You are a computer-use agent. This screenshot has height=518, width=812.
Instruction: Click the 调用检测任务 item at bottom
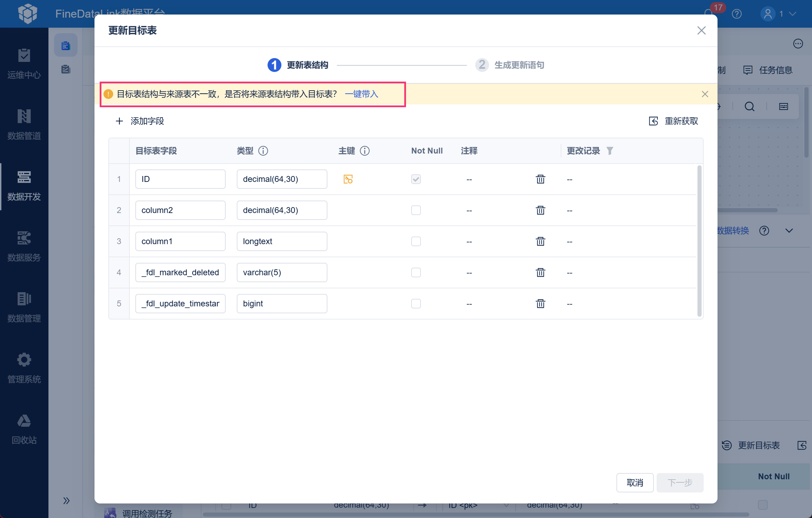click(138, 513)
